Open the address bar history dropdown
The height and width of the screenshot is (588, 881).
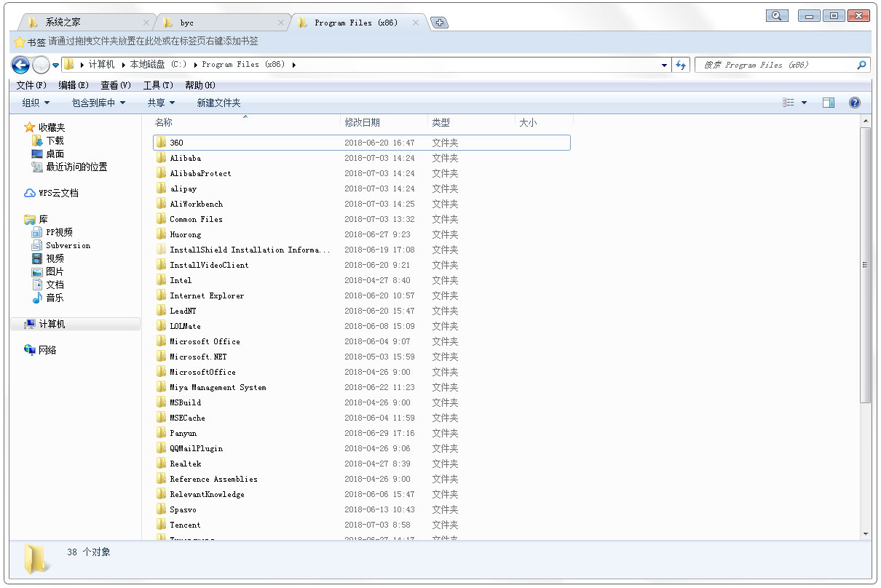click(x=664, y=65)
